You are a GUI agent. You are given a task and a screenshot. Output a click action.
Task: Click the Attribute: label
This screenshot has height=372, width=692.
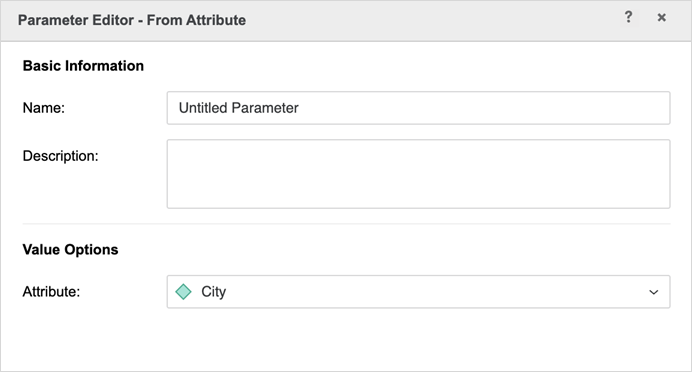coord(51,292)
